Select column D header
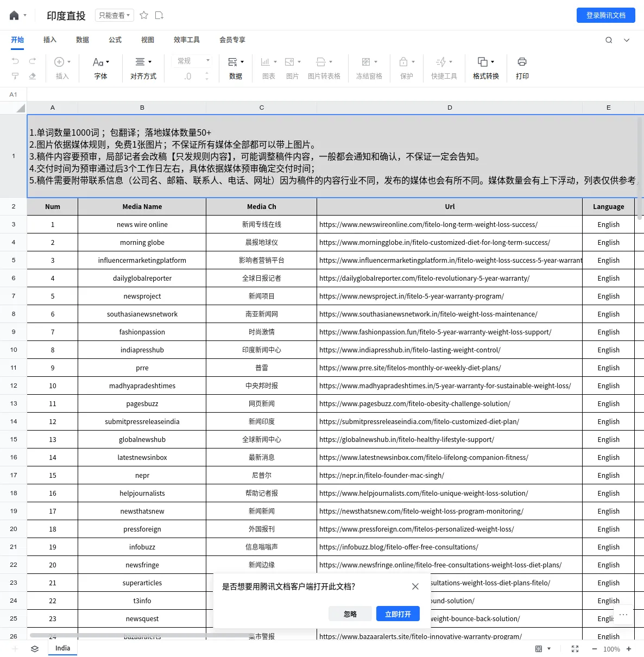This screenshot has width=644, height=657. 450,108
